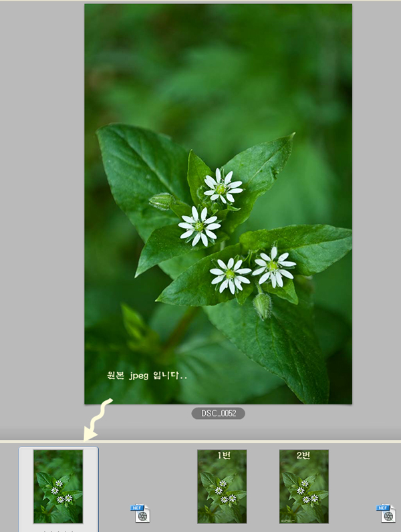
Task: Select the highlighted original JPEG thumbnail
Action: (58, 486)
